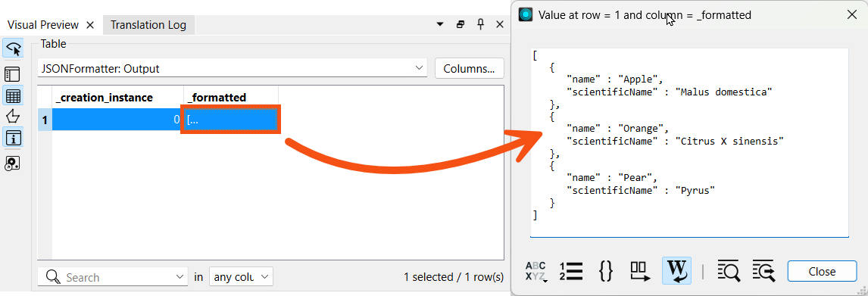Select the feature picking cursor tool in sidebar

(x=14, y=49)
